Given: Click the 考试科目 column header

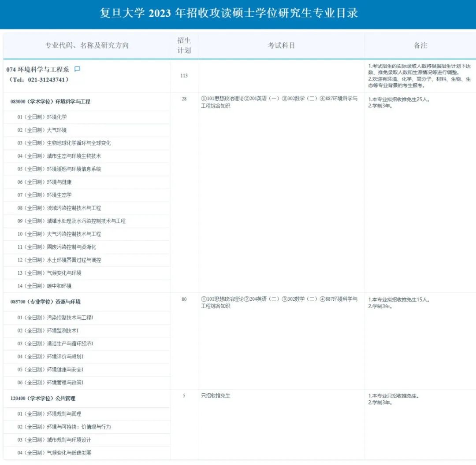Looking at the screenshot, I should 281,45.
